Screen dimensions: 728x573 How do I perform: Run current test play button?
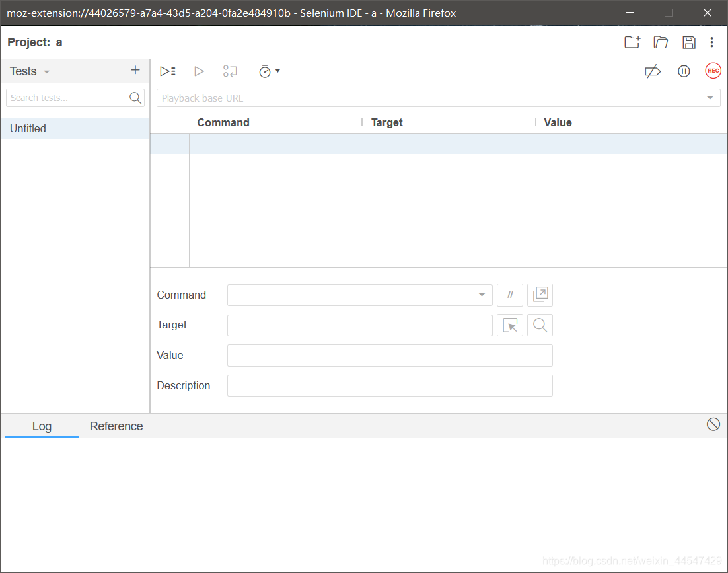[200, 71]
